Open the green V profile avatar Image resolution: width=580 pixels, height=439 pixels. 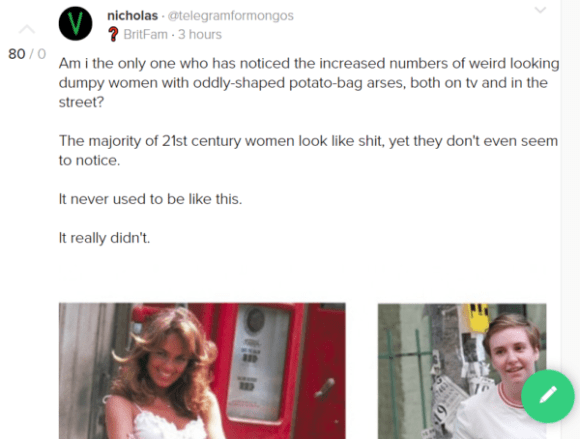tap(75, 23)
